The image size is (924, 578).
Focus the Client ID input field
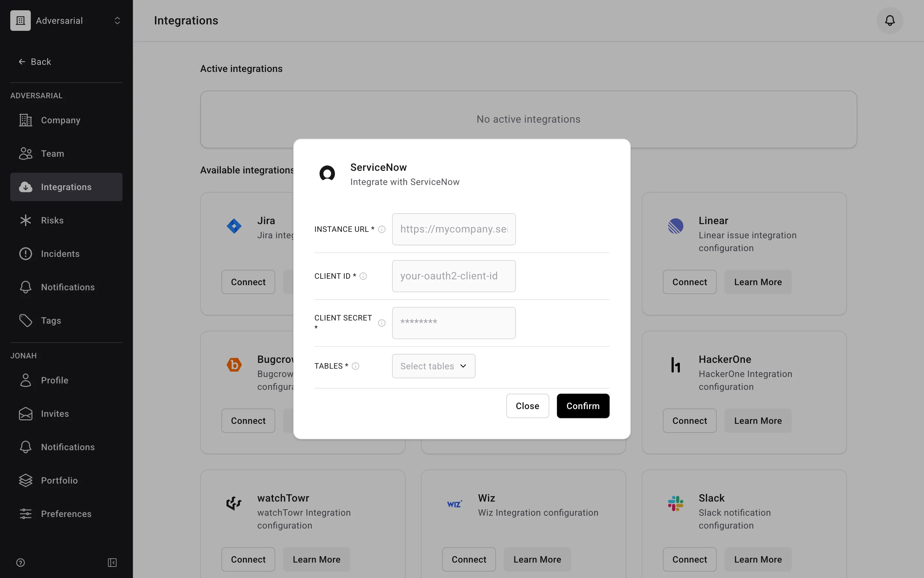tap(454, 276)
